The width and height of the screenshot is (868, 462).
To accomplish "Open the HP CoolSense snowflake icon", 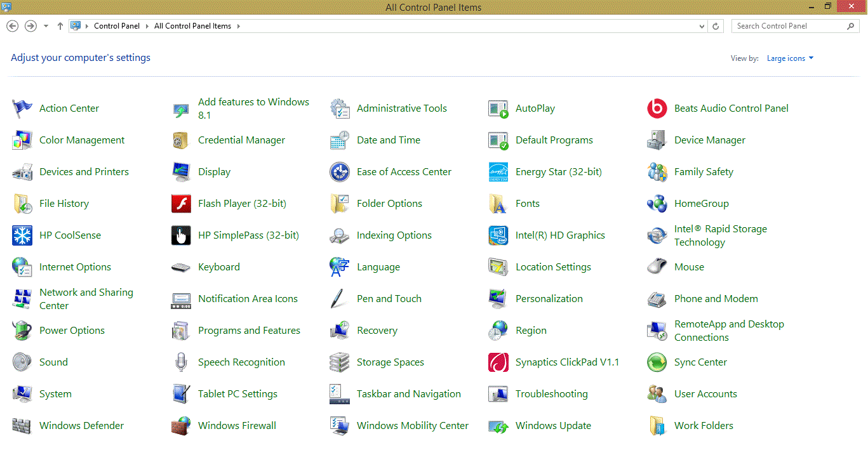I will click(x=22, y=235).
